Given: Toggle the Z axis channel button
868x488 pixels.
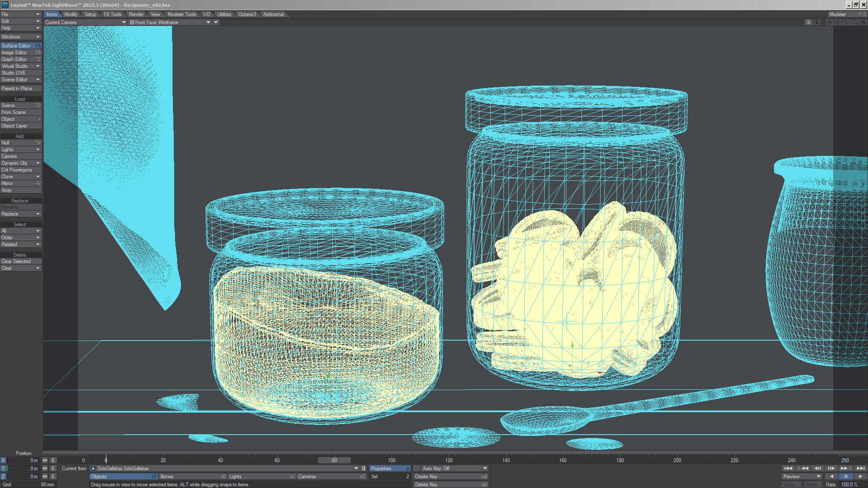Looking at the screenshot, I should 3,477.
